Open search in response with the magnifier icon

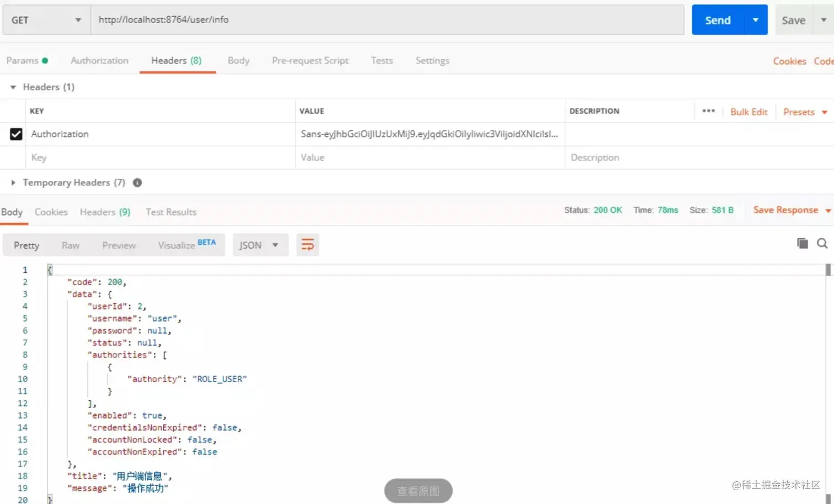(x=822, y=243)
